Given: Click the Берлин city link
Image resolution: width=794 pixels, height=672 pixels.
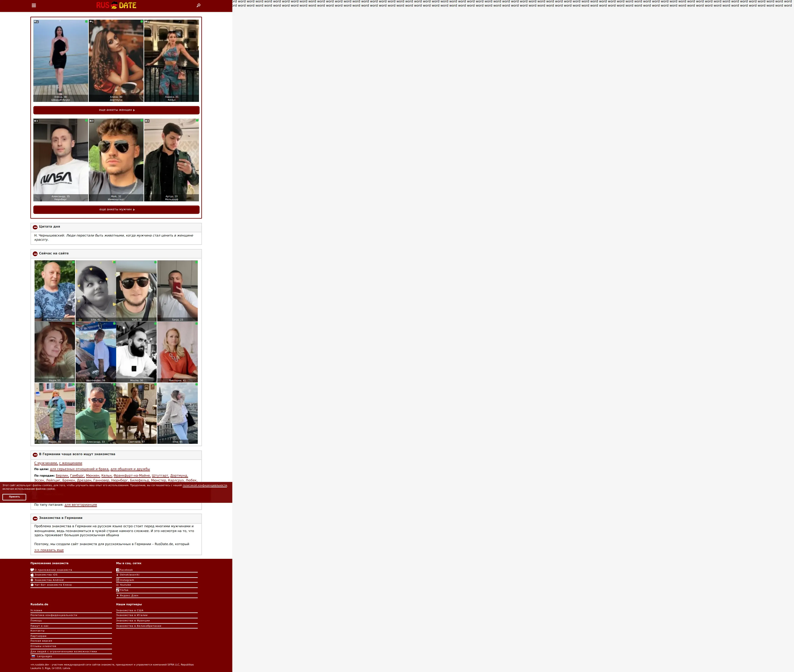Looking at the screenshot, I should [62, 475].
